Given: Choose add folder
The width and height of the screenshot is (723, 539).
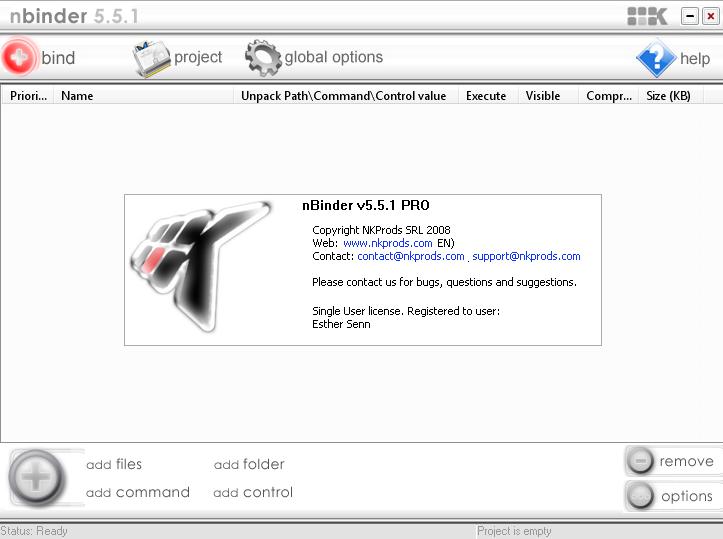Looking at the screenshot, I should click(x=249, y=464).
